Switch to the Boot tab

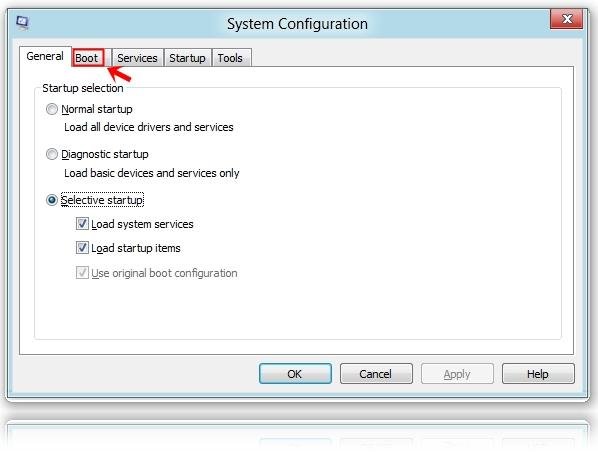88,58
